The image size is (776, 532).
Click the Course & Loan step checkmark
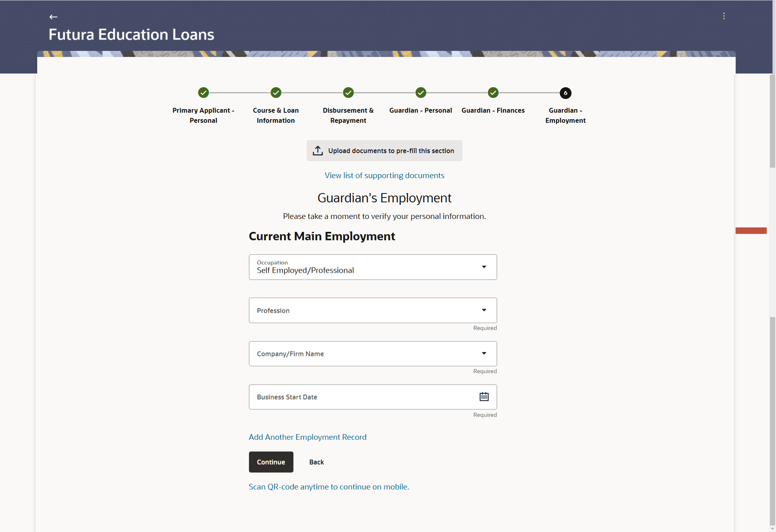coord(276,93)
